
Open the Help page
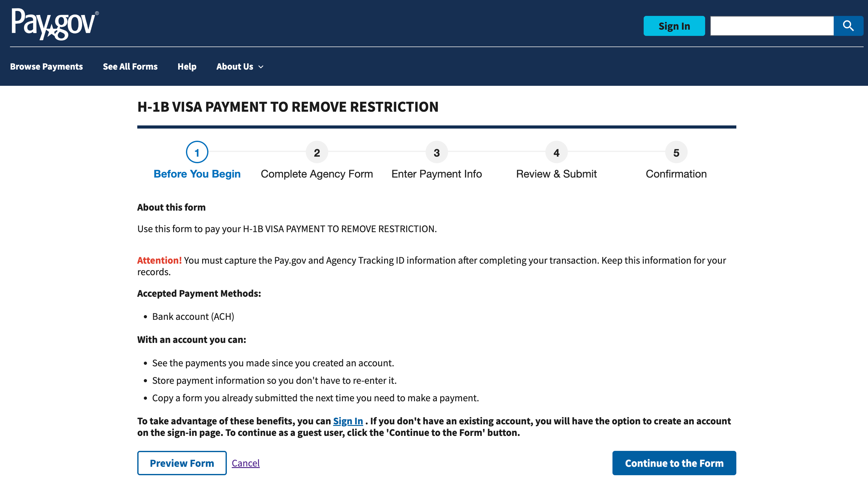pos(187,67)
